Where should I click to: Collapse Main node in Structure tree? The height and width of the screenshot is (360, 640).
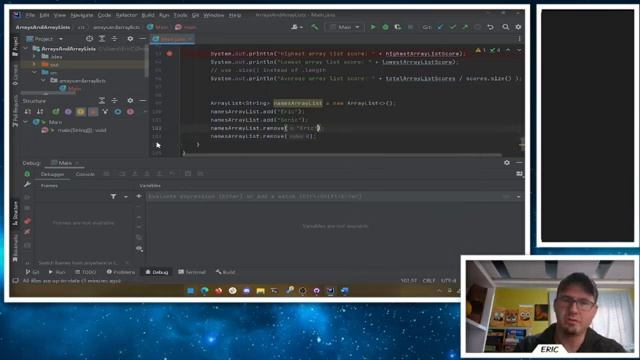point(26,122)
